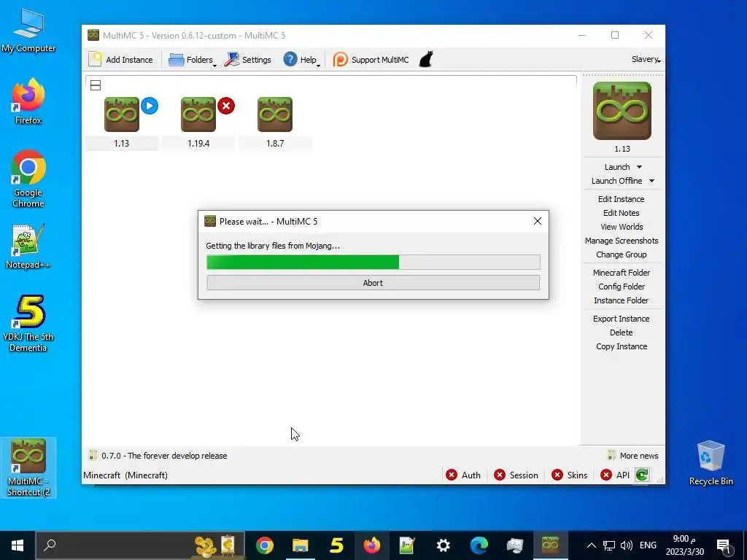Open View Worlds in sidebar

(x=622, y=227)
